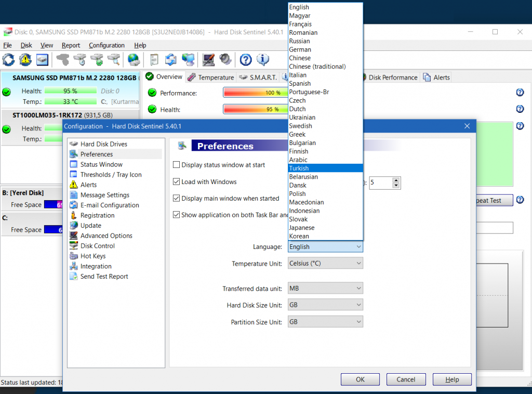Click the numeric field showing 5
Viewport: 532px width, 394px height.
[381, 182]
